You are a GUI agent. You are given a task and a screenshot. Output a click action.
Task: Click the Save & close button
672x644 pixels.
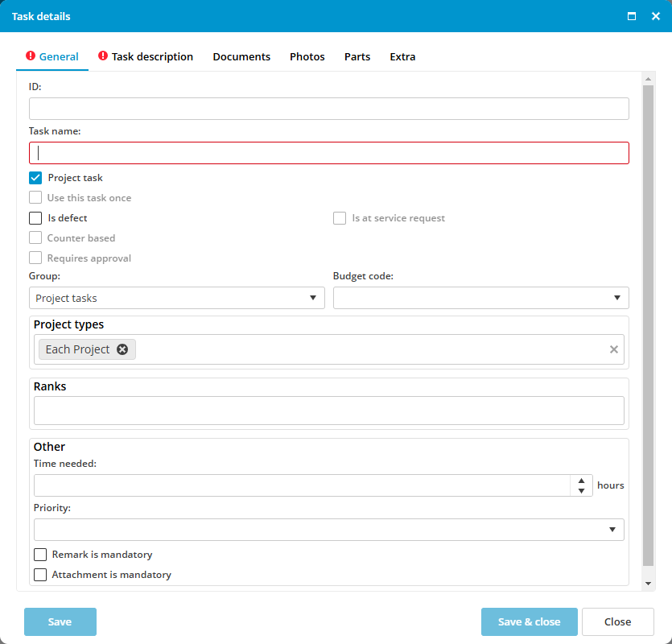coord(530,621)
